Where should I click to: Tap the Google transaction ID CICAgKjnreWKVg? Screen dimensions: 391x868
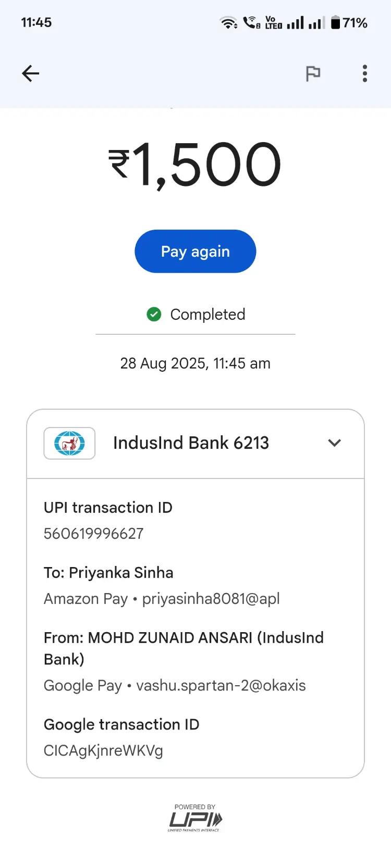[x=103, y=751]
